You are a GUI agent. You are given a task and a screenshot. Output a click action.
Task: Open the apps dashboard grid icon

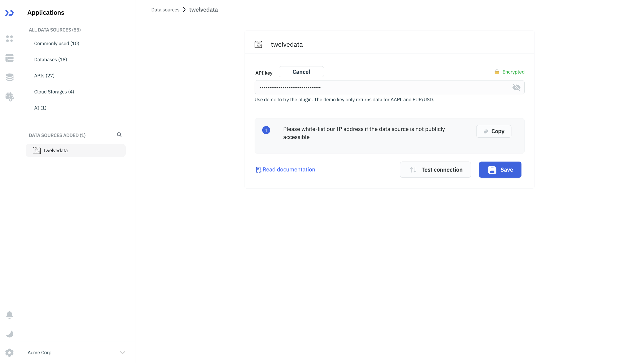[x=10, y=39]
